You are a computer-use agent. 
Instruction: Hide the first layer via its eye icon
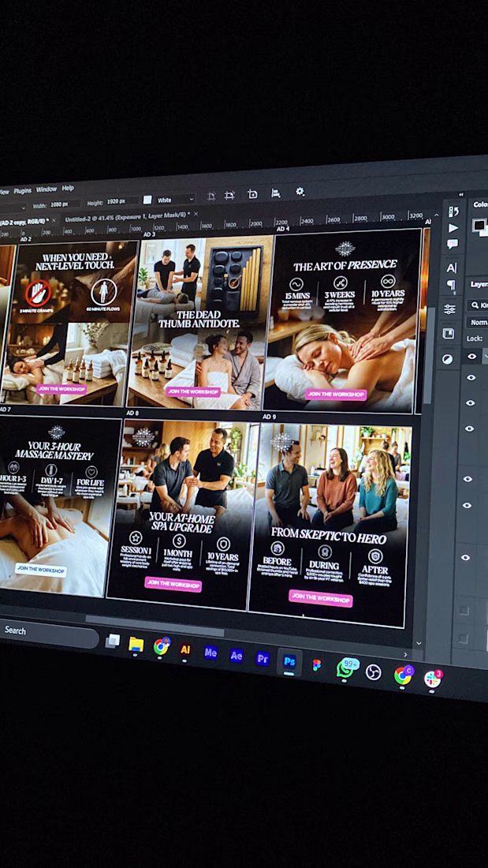[x=472, y=357]
